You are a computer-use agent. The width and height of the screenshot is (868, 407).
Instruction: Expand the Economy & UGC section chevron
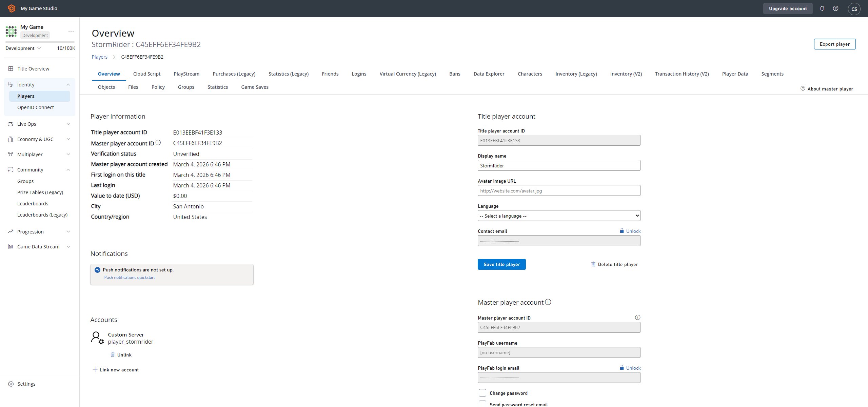pos(68,139)
